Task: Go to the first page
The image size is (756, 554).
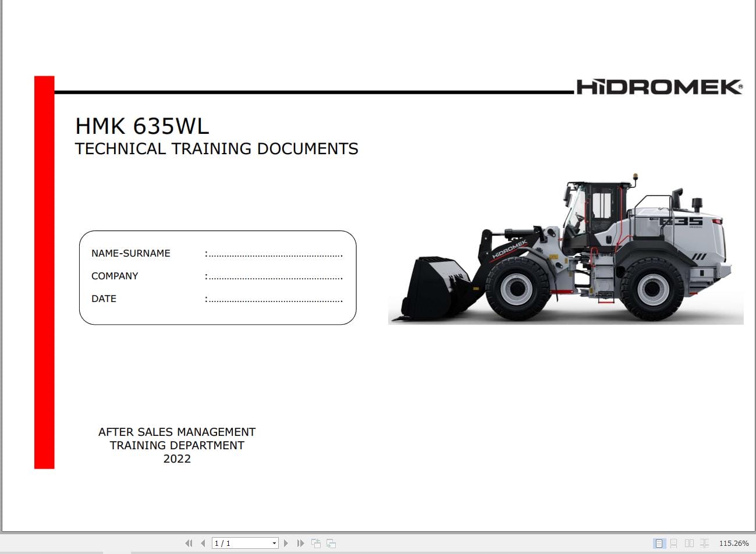Action: (189, 543)
